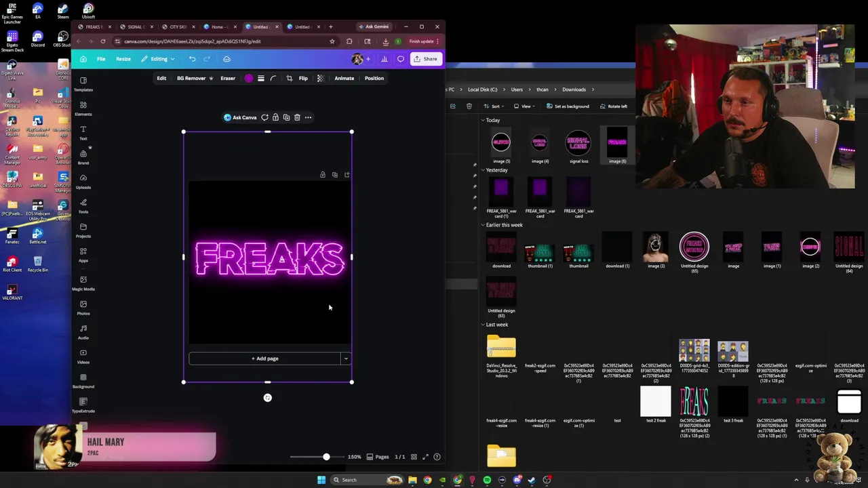The image size is (868, 488).
Task: Open the Sort dropdown in File Explorer
Action: (x=496, y=106)
